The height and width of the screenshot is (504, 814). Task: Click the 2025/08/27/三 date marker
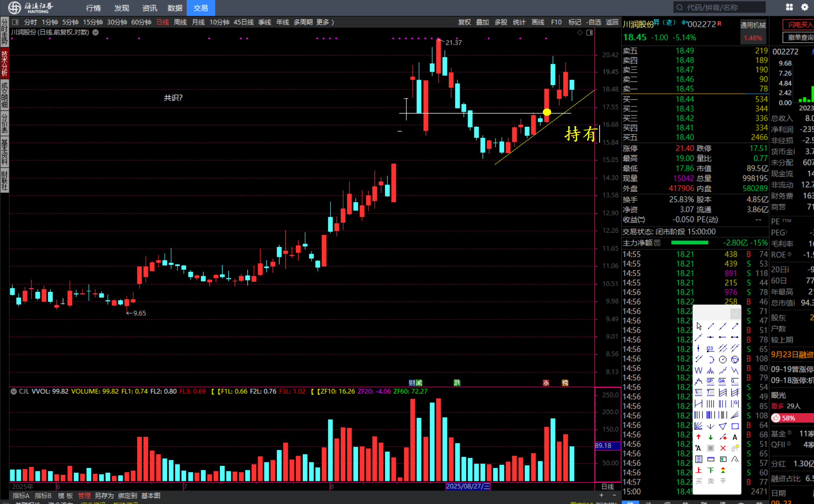click(467, 486)
